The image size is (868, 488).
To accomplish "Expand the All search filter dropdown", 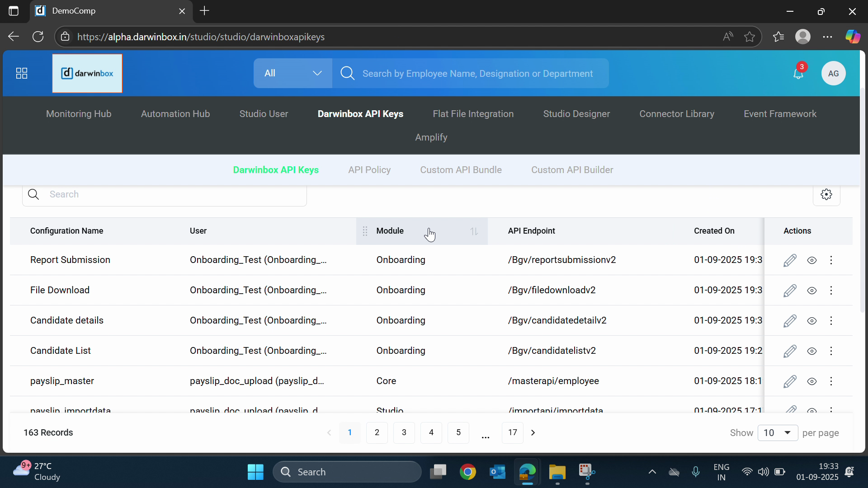I will coord(293,73).
